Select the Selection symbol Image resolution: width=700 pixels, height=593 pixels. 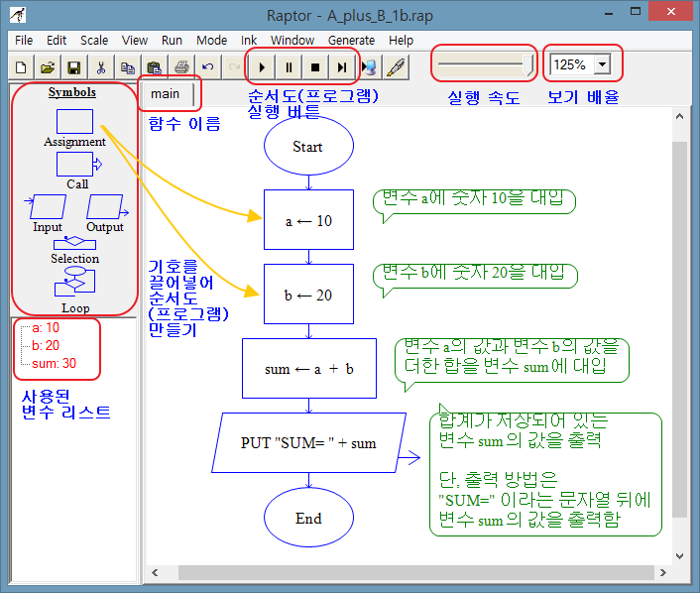click(x=74, y=243)
